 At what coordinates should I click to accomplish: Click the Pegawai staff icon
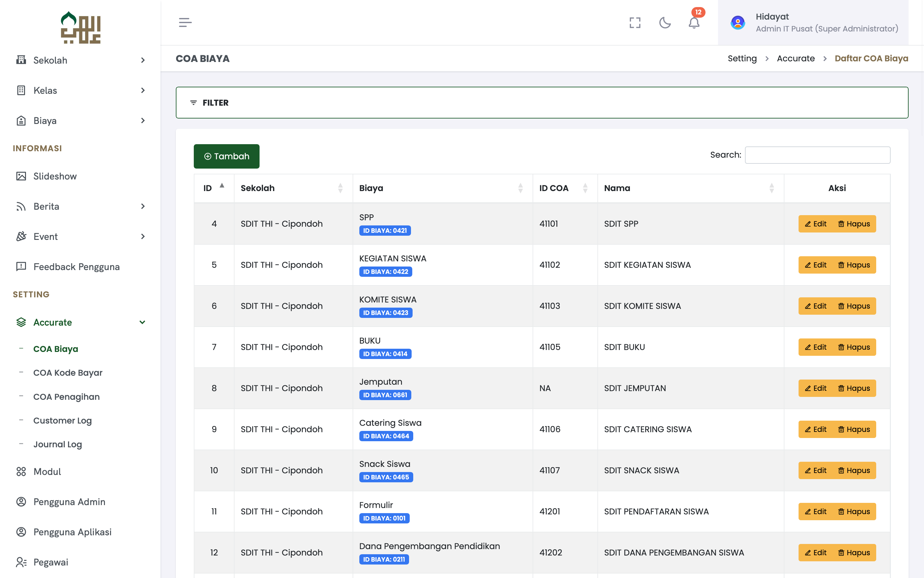[x=21, y=562]
